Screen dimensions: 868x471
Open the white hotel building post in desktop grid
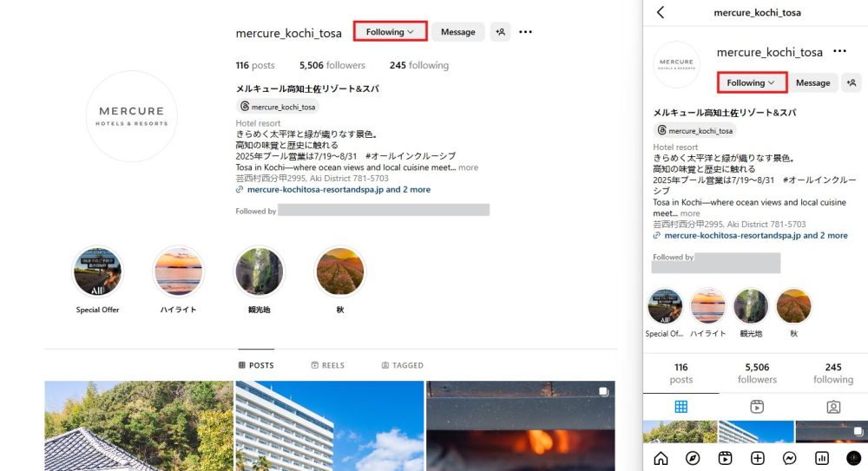(329, 426)
